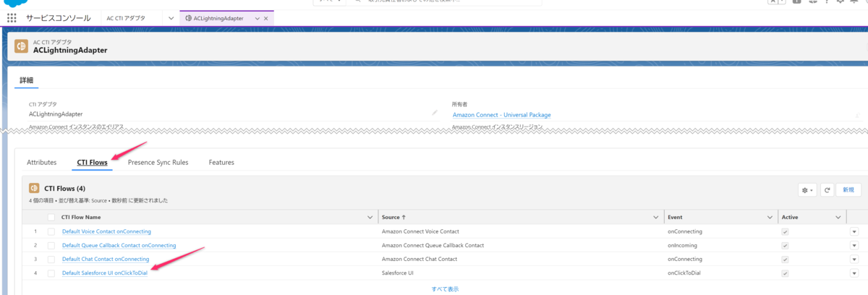Click the Amazon Connect Chat Contact cell
This screenshot has width=868, height=295.
420,259
